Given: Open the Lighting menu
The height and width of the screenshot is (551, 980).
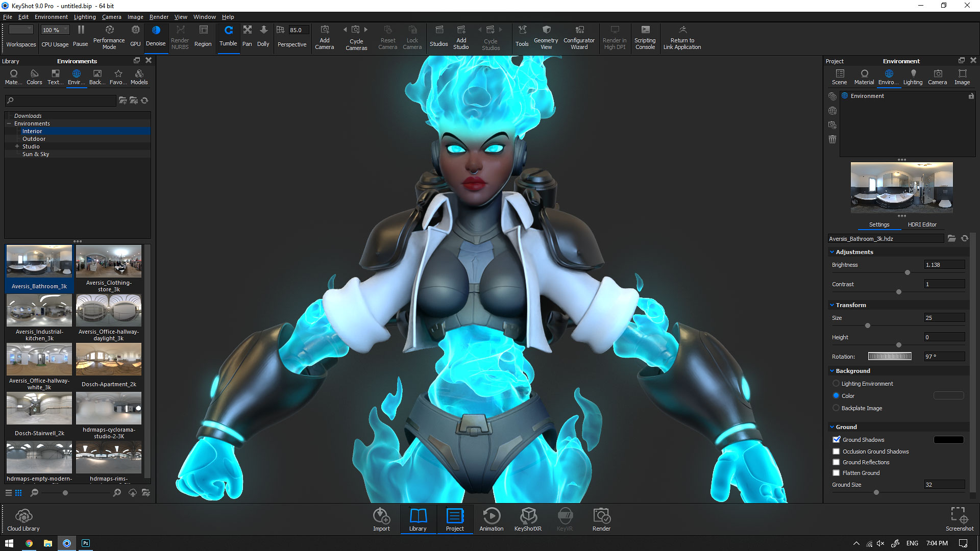Looking at the screenshot, I should (x=85, y=17).
